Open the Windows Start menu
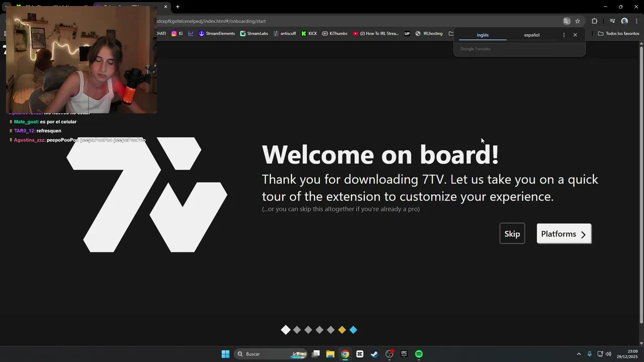Image resolution: width=644 pixels, height=362 pixels. (x=225, y=354)
